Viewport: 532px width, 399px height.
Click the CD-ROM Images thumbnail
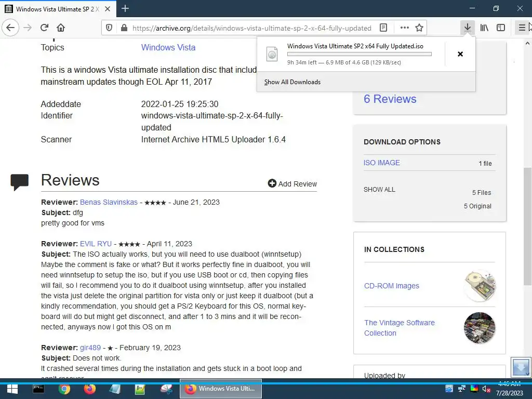tap(480, 286)
